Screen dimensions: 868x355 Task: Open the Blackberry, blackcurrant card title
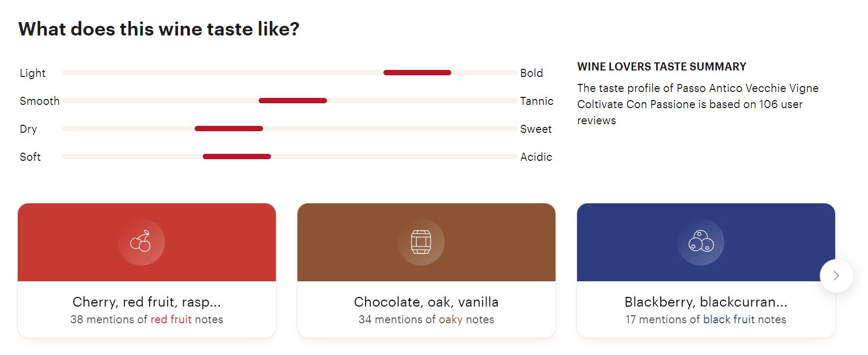click(706, 302)
